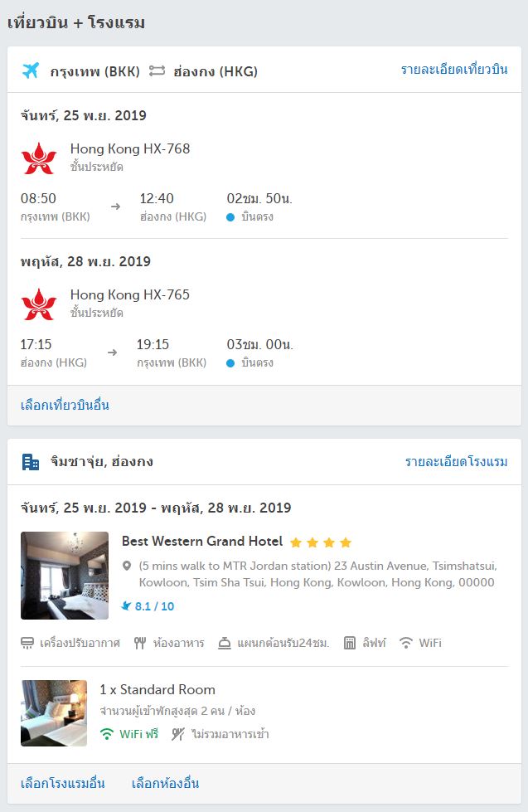The image size is (528, 812).
Task: Click the air conditioner amenity icon
Action: (27, 643)
